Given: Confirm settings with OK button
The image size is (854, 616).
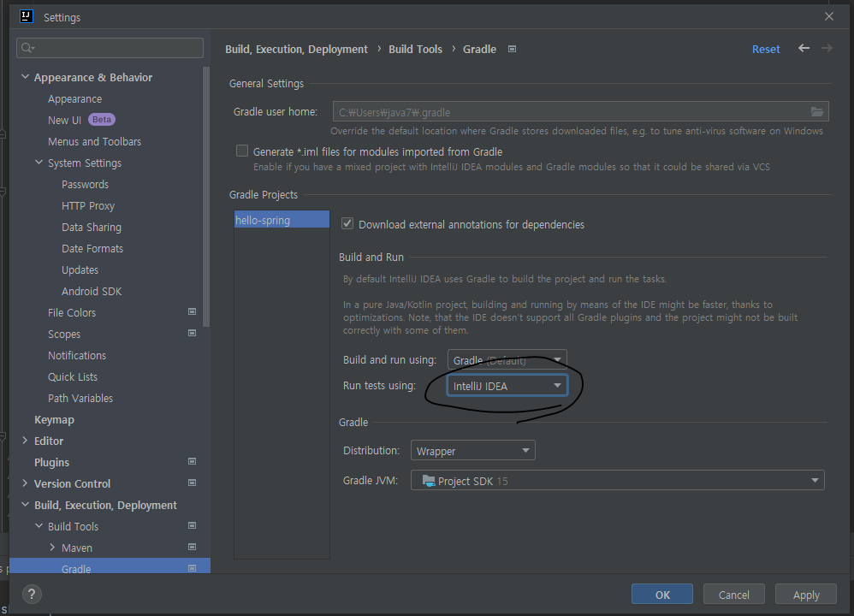Looking at the screenshot, I should [661, 595].
